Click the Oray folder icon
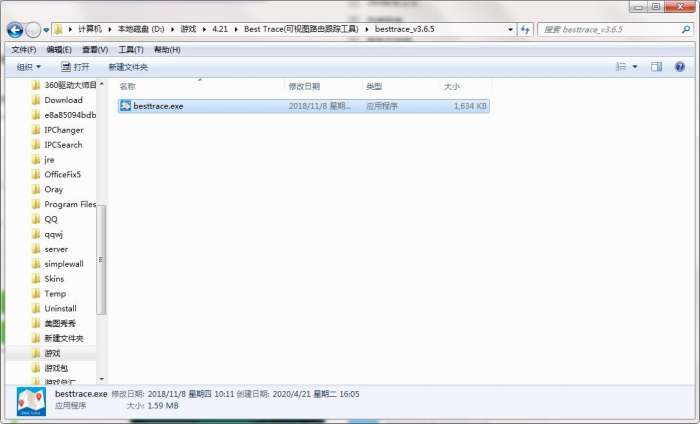This screenshot has height=424, width=700. [36, 189]
